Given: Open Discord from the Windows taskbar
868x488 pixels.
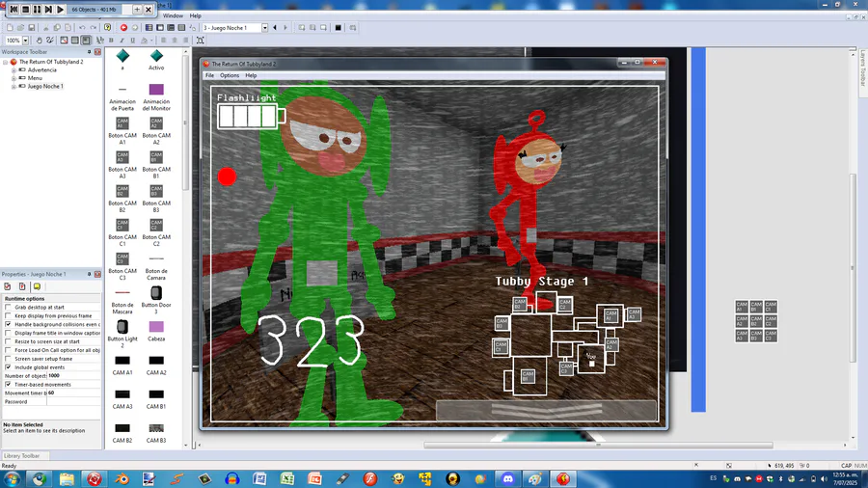Looking at the screenshot, I should coord(507,478).
